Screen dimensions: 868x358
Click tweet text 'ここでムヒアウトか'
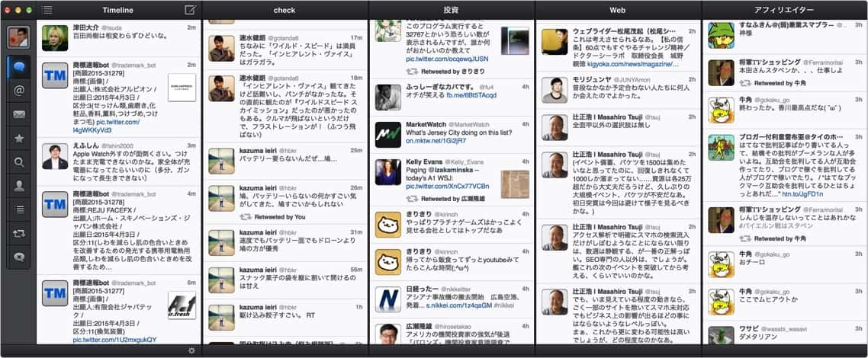(x=768, y=299)
